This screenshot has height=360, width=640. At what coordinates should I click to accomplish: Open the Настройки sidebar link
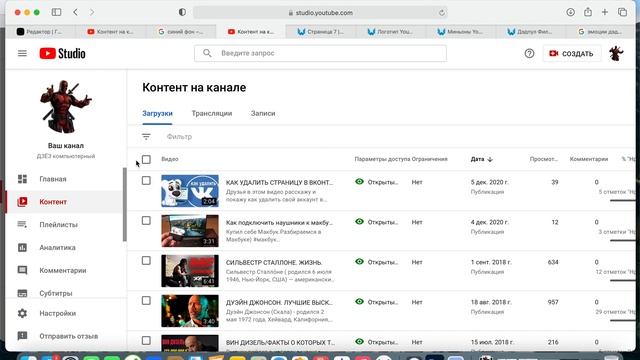[58, 313]
